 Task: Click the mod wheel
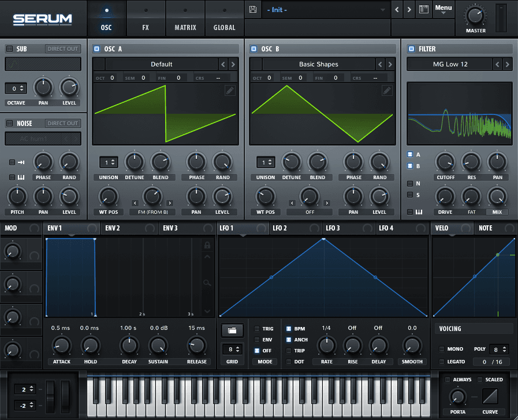tap(65, 396)
